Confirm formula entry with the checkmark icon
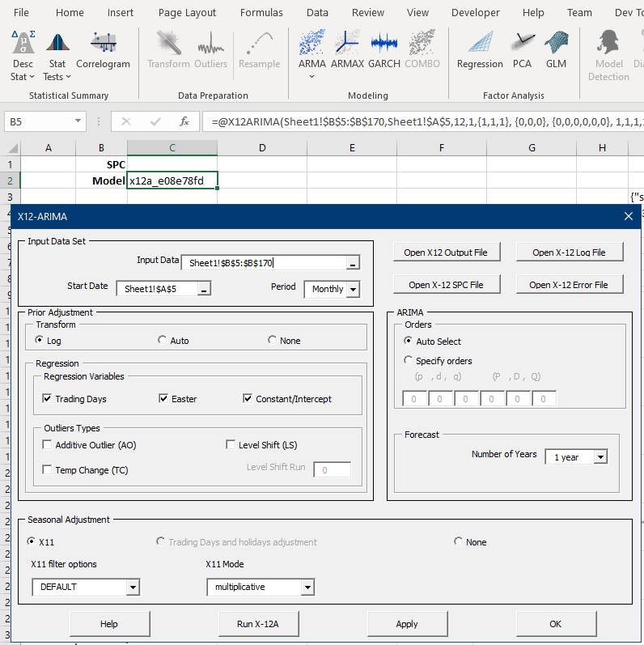Image resolution: width=644 pixels, height=645 pixels. pyautogui.click(x=155, y=121)
